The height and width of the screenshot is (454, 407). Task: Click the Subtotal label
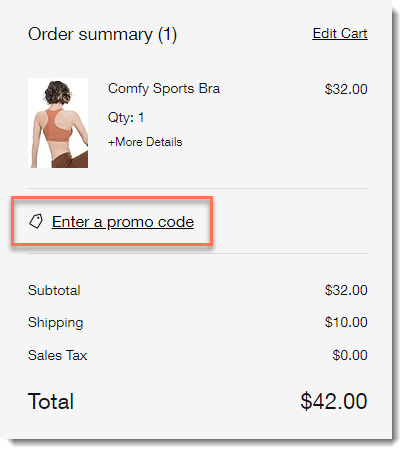tap(54, 290)
